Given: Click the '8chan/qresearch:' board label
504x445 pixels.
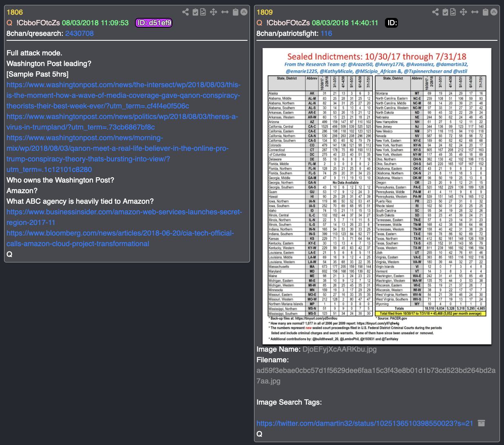Looking at the screenshot, I should pyautogui.click(x=35, y=33).
